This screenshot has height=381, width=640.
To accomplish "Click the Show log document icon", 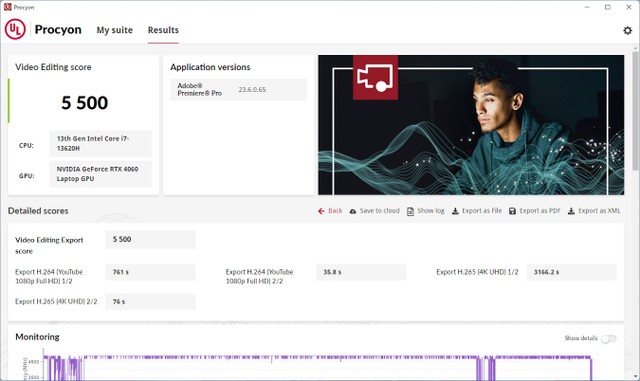I will point(410,211).
